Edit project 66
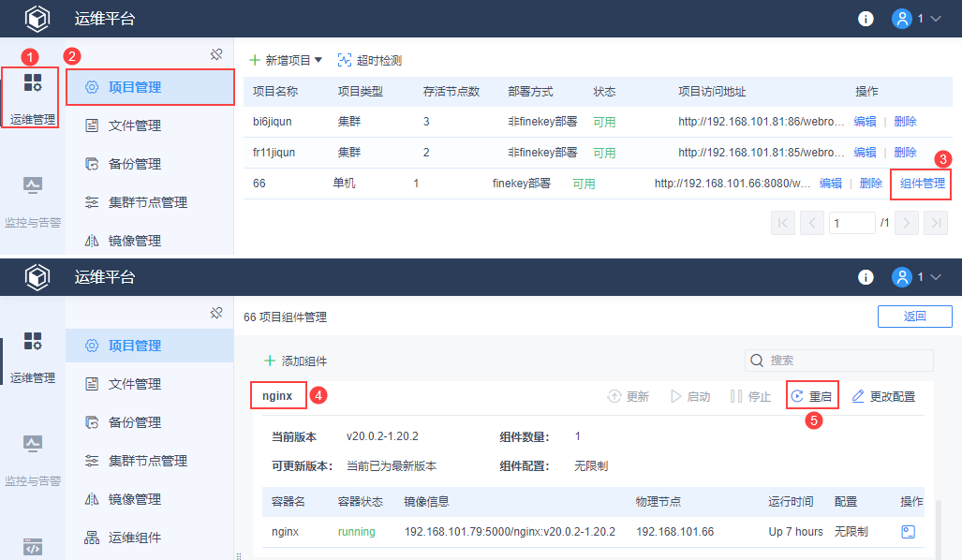Screen dimensions: 962x560 coord(831,183)
